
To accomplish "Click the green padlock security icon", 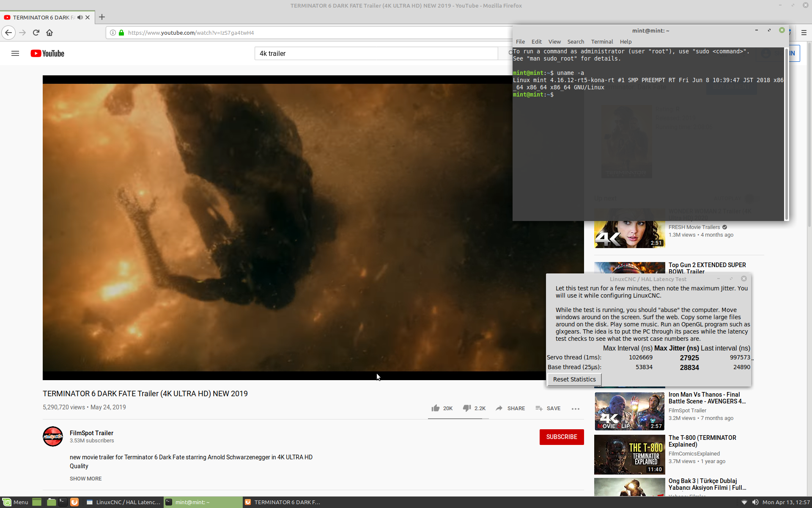I will click(x=121, y=33).
